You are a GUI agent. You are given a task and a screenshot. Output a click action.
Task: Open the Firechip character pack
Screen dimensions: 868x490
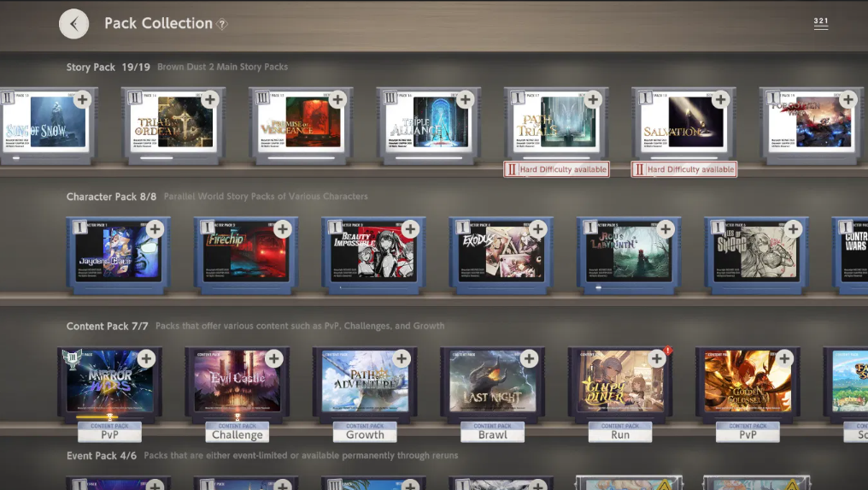click(x=246, y=255)
